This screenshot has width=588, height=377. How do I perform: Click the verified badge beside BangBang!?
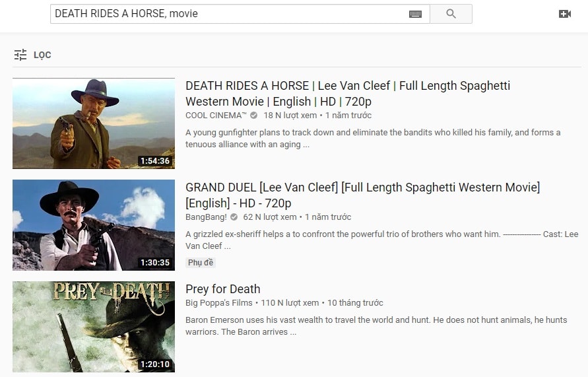tap(234, 217)
